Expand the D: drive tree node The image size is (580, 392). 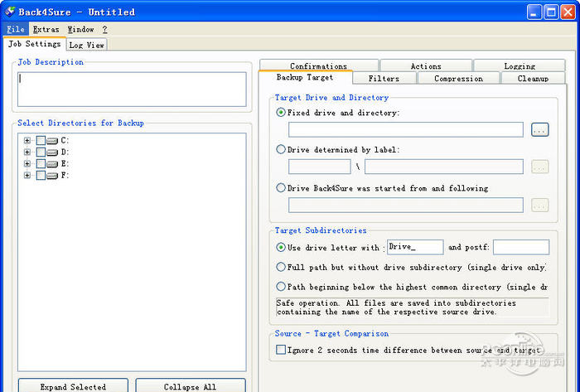[x=27, y=152]
